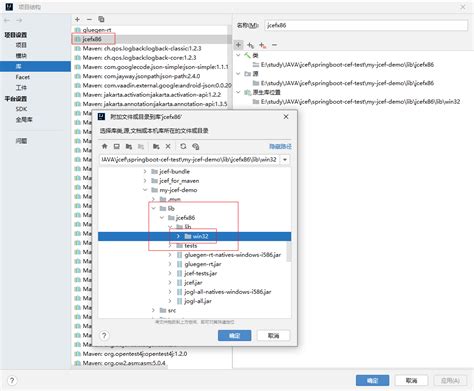Viewport: 474px width, 391px height.
Task: Collapse the 原生库位置 node
Action: tap(238, 92)
